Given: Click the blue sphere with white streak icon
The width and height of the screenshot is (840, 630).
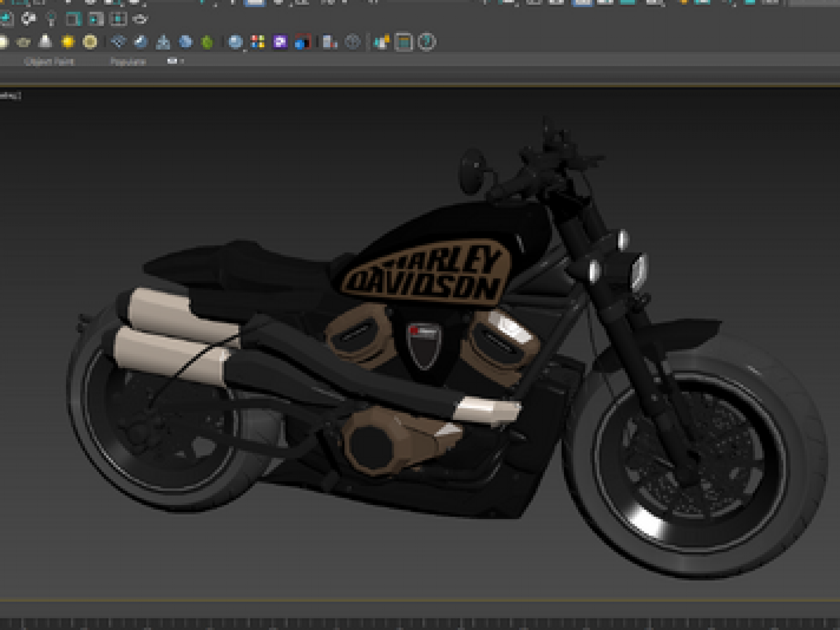Looking at the screenshot, I should pos(141,41).
